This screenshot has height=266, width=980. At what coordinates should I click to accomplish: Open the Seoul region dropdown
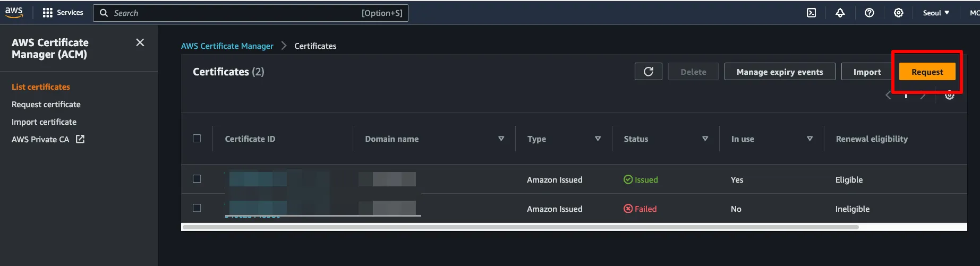[935, 13]
